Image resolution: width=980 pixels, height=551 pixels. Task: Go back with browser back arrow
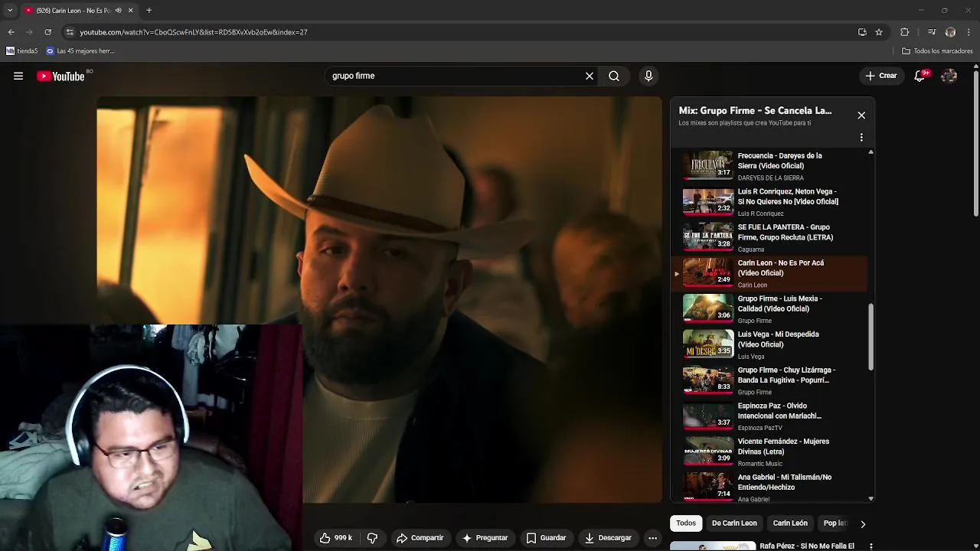click(x=11, y=32)
